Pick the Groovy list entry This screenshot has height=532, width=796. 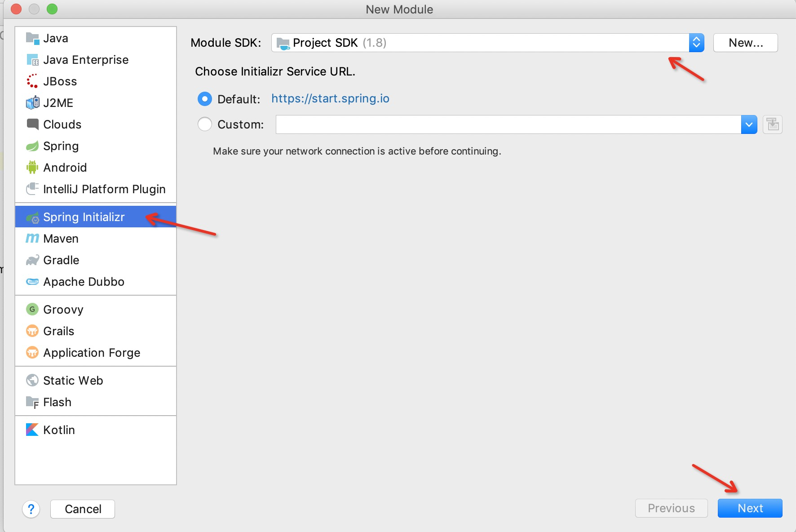tap(96, 310)
